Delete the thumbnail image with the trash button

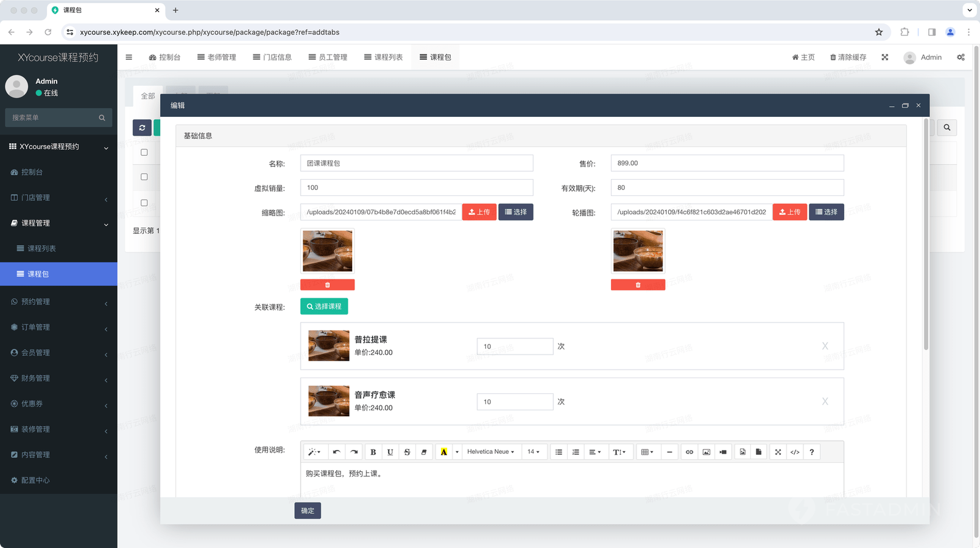[327, 285]
